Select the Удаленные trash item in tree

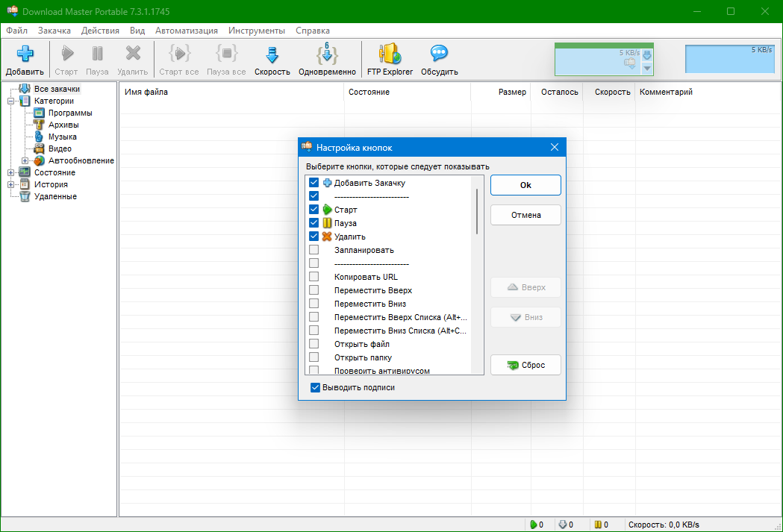pos(25,197)
